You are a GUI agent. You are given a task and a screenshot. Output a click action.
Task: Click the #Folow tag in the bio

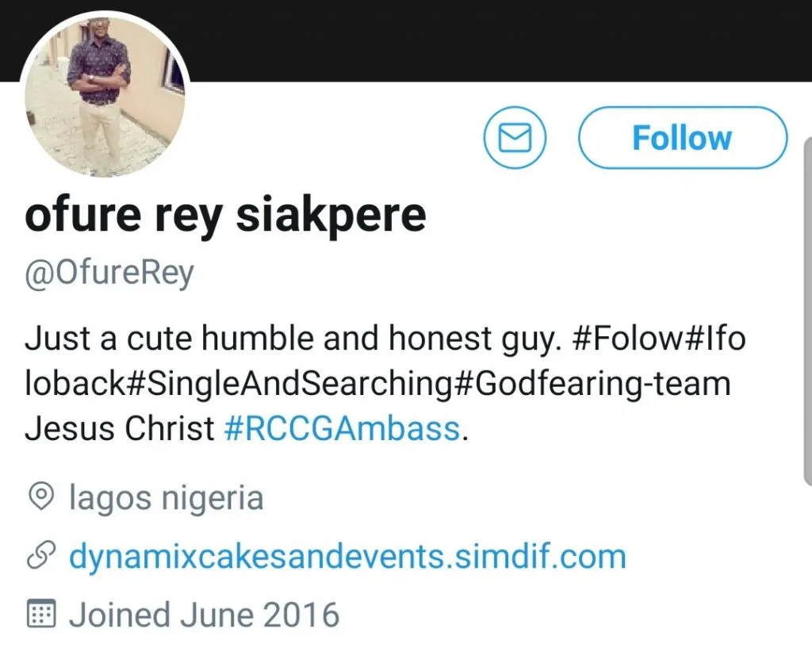[x=626, y=339]
